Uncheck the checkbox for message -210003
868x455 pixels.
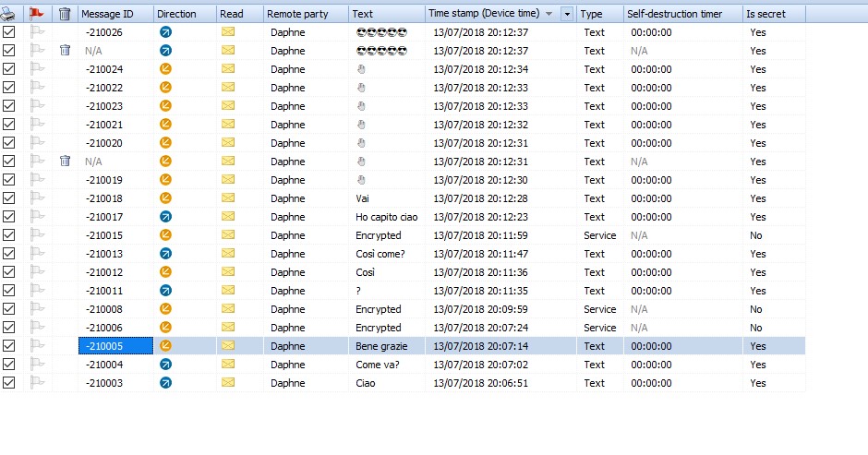(9, 382)
